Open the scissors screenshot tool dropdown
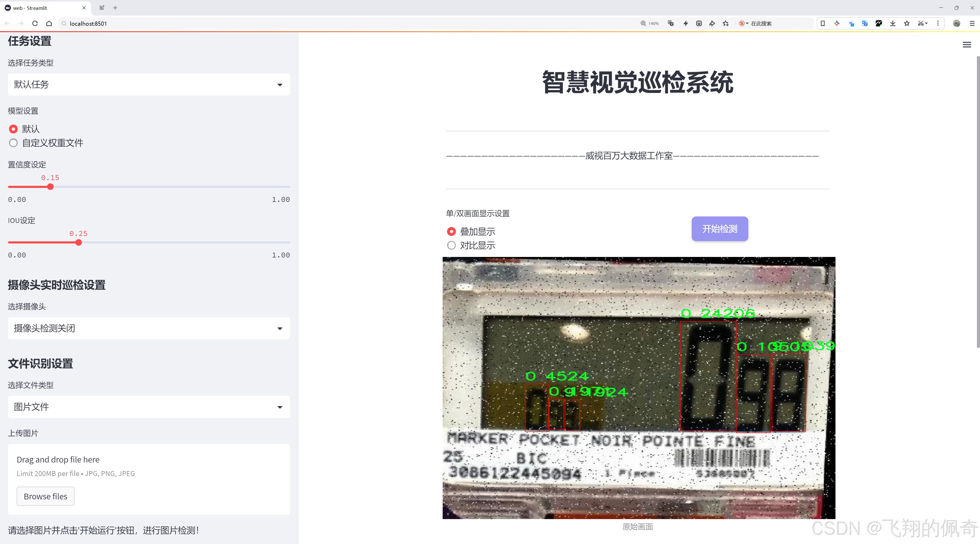 click(923, 24)
